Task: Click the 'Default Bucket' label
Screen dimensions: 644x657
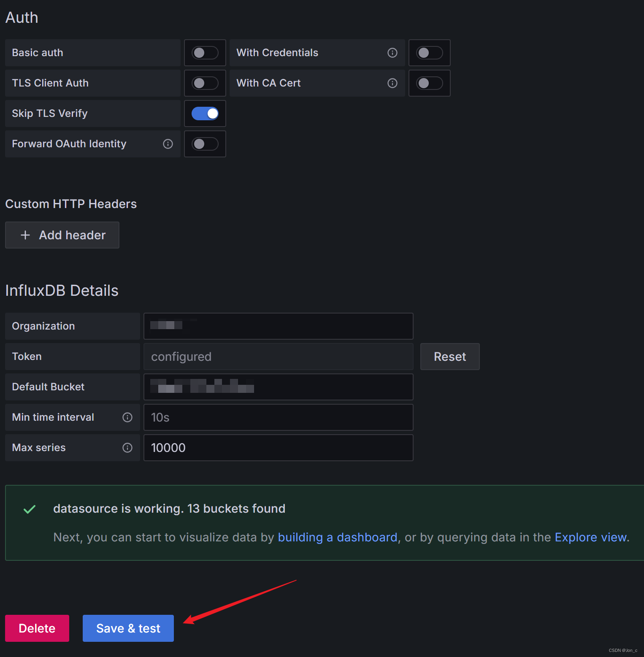Action: [x=48, y=387]
